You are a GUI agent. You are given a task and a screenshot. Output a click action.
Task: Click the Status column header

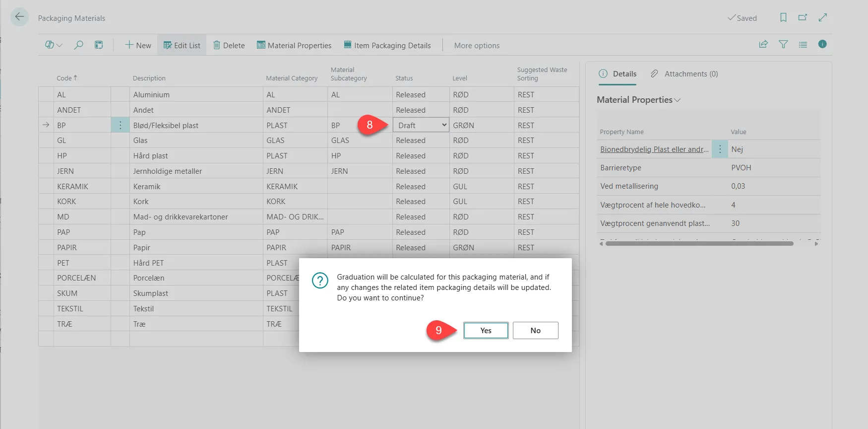click(x=404, y=78)
